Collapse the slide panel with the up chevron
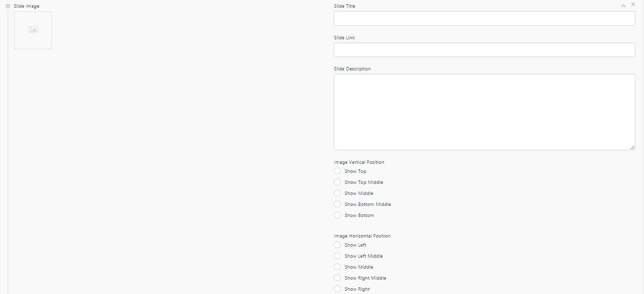This screenshot has width=644, height=294. (x=623, y=6)
